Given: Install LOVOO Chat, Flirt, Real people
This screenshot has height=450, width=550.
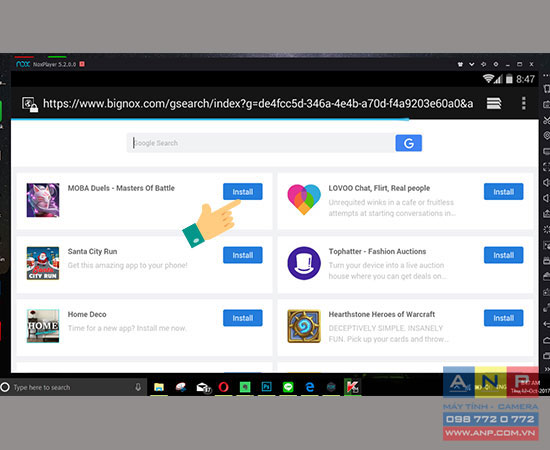Looking at the screenshot, I should [504, 192].
